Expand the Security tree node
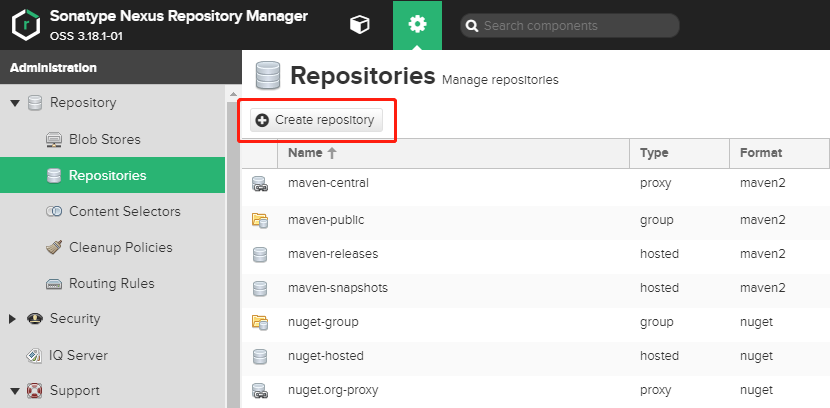Screen dimensions: 830x408 coord(13,319)
